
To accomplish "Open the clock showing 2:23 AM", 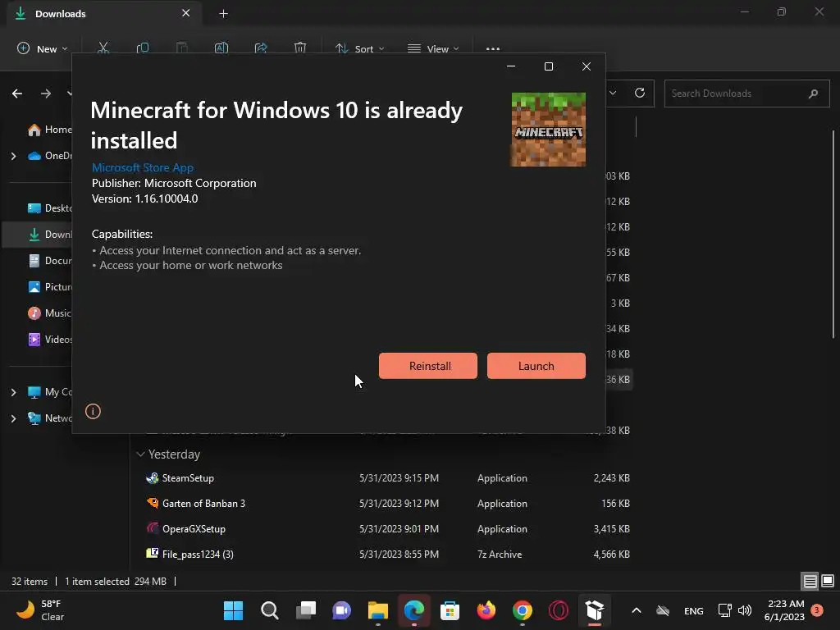I will pyautogui.click(x=784, y=610).
